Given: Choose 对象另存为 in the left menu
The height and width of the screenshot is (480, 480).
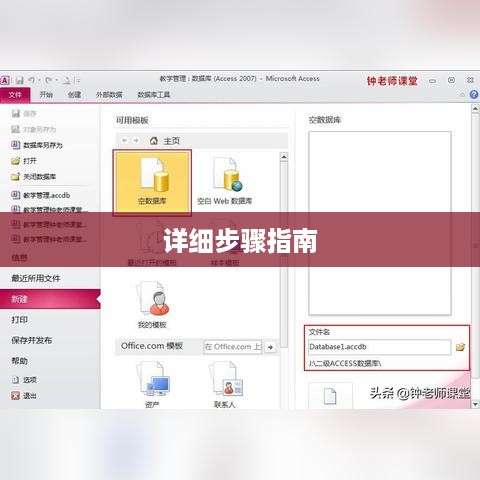Looking at the screenshot, I should point(34,129).
